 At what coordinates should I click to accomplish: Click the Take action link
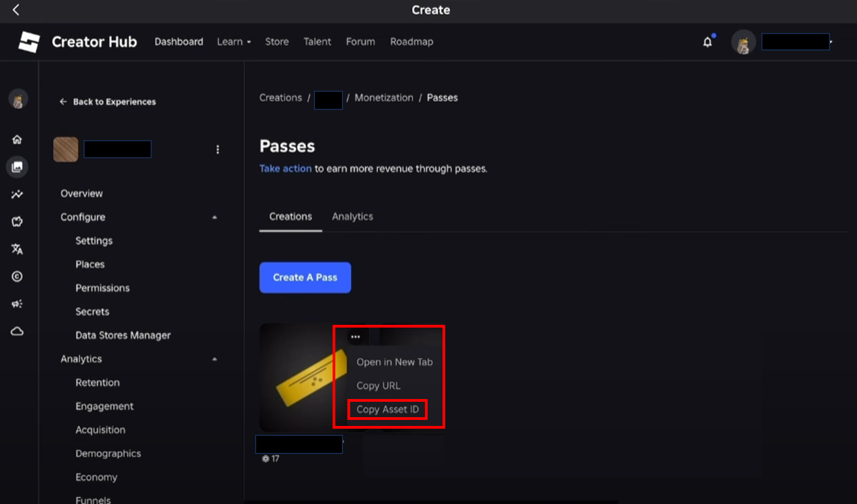285,169
